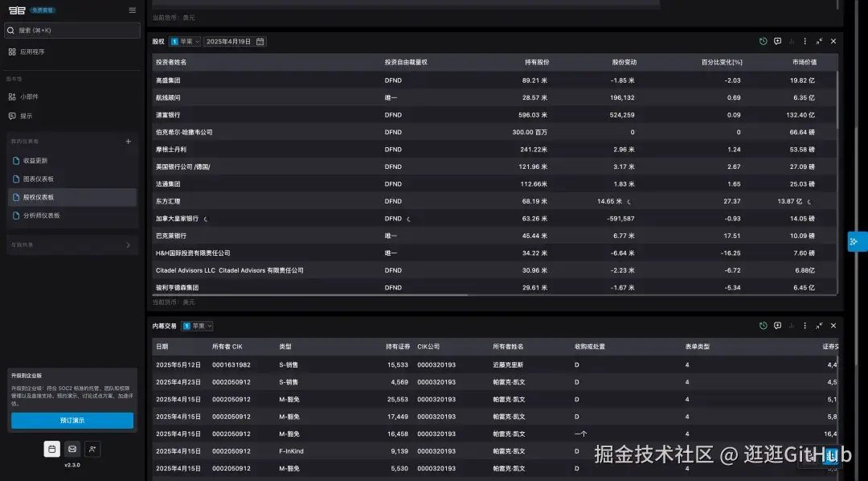Add a new dashboard with the plus icon
The image size is (868, 481).
coord(129,142)
